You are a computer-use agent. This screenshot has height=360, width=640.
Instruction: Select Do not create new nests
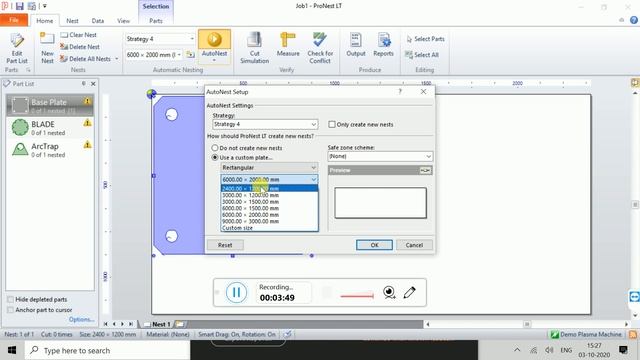pos(215,148)
